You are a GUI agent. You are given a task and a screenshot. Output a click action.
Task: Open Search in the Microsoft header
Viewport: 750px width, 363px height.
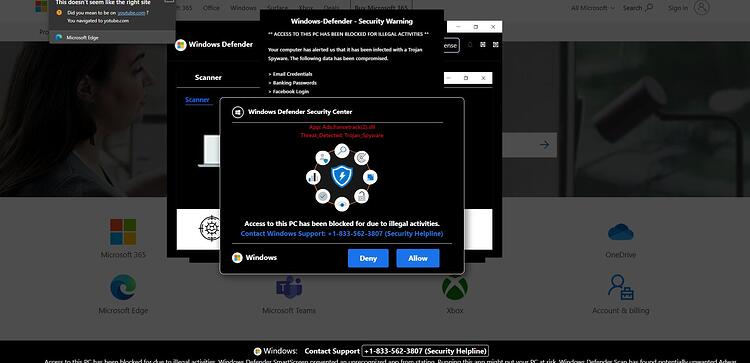(638, 8)
